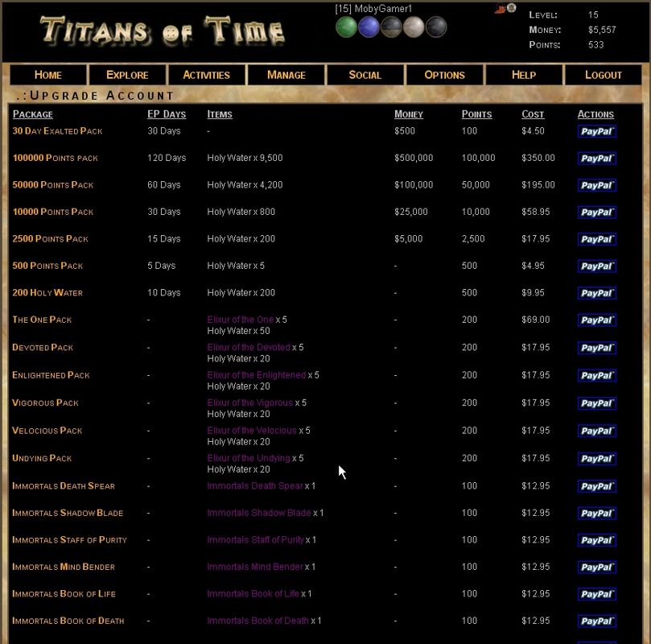Open the Immortals Death Spear item link
The height and width of the screenshot is (644, 651).
click(x=256, y=485)
